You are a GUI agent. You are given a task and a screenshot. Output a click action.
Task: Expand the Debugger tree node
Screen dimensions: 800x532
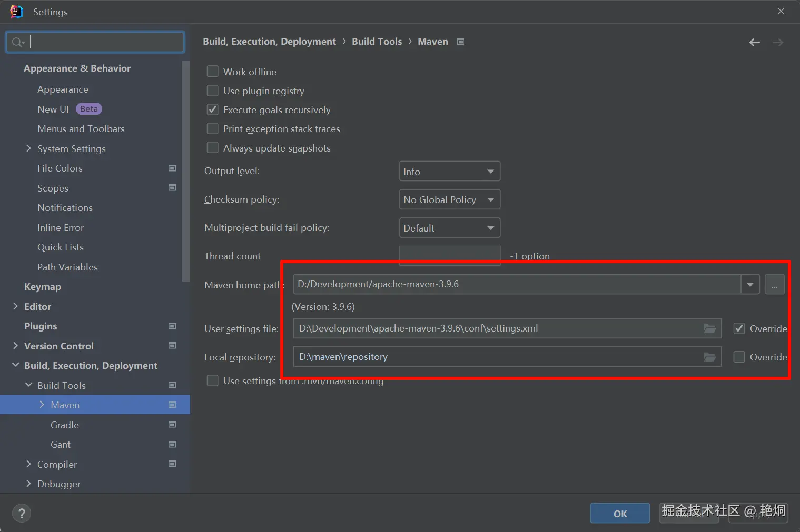coord(28,484)
